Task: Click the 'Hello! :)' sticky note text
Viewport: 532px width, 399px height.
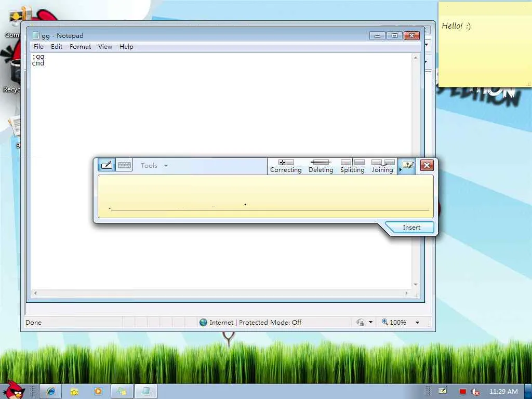Action: [x=456, y=26]
